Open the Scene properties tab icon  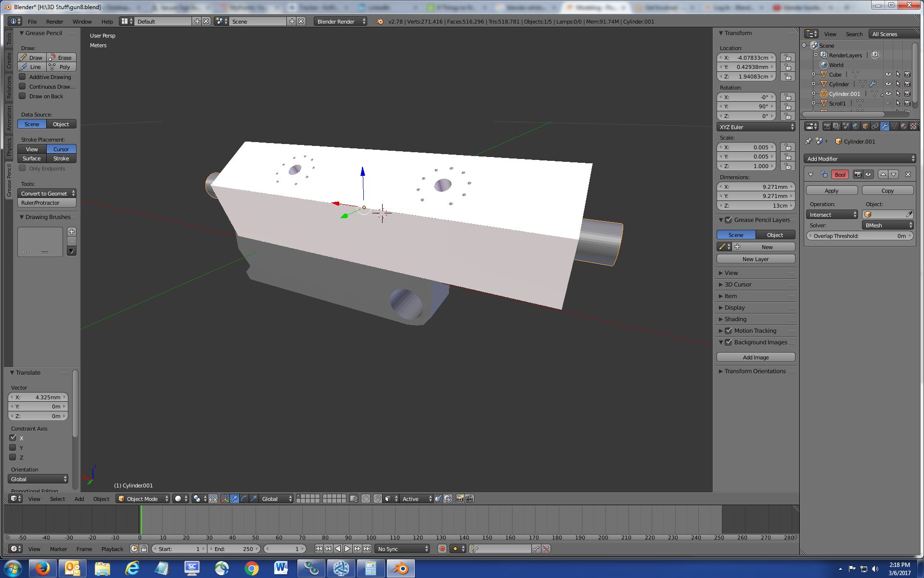tap(846, 126)
